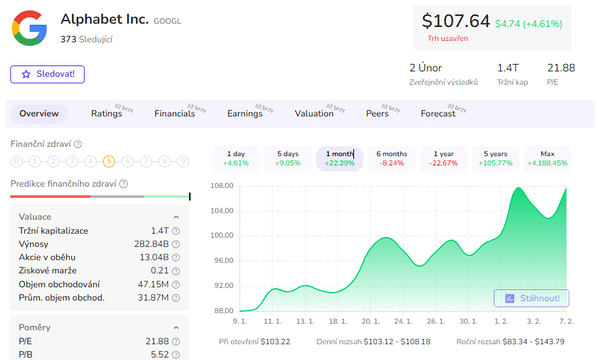Click health score circle number 5
Viewport: 600px width, 360px height.
coord(109,161)
